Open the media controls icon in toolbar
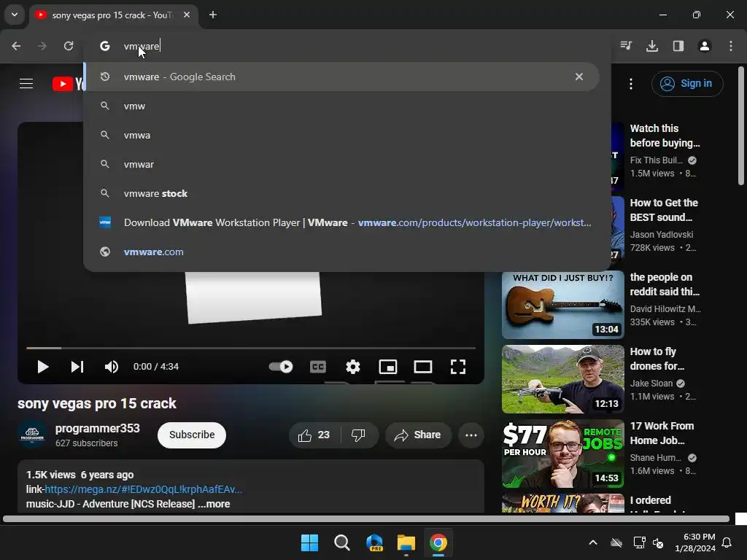Viewport: 747px width, 560px height. click(x=626, y=46)
